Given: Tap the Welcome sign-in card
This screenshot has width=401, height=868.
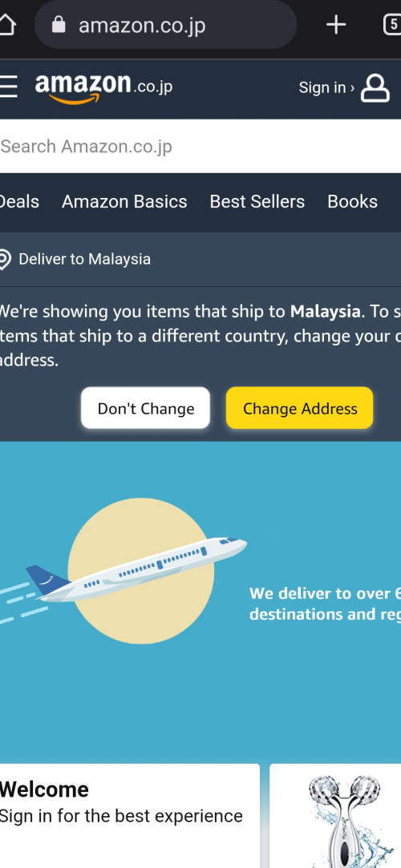Looking at the screenshot, I should (130, 816).
